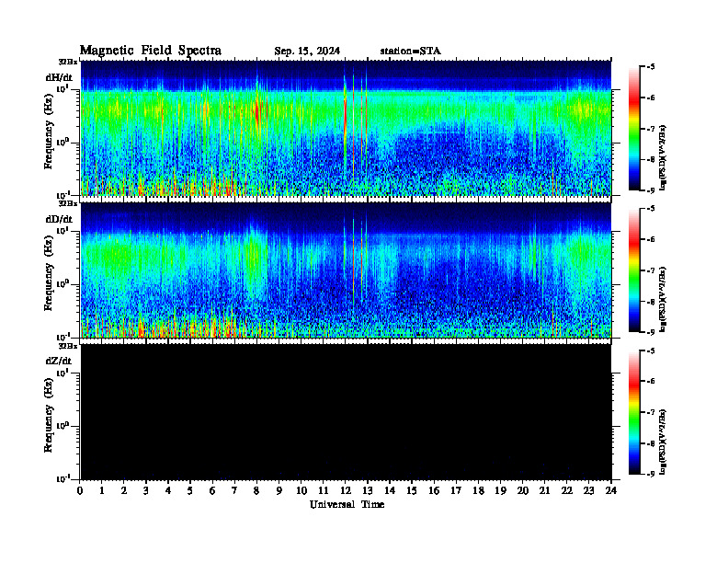Click the '14' hour tick label
The height and width of the screenshot is (563, 728).
[x=390, y=491]
